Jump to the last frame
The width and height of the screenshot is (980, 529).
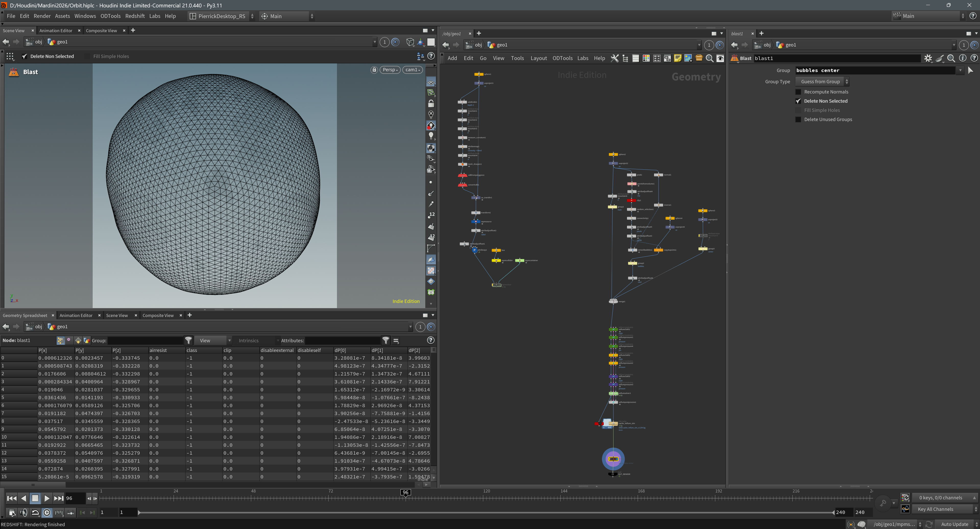coord(59,498)
